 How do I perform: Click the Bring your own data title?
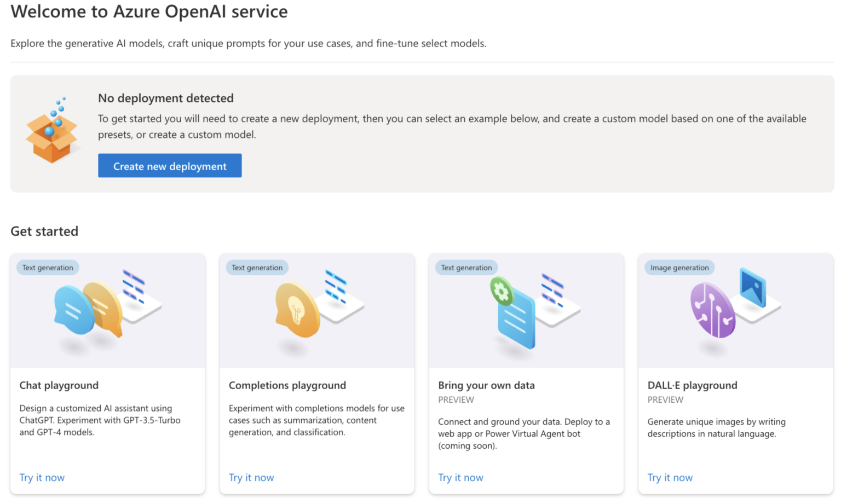point(486,385)
